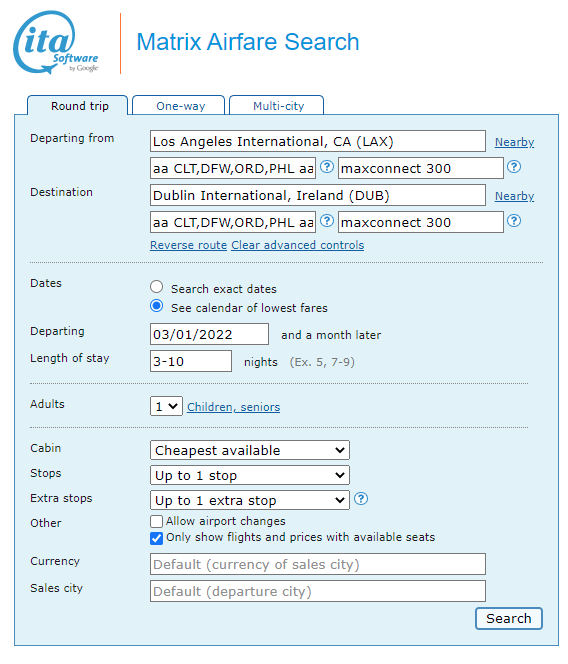Click the Search button
Screen dimensions: 568x664
tap(509, 619)
